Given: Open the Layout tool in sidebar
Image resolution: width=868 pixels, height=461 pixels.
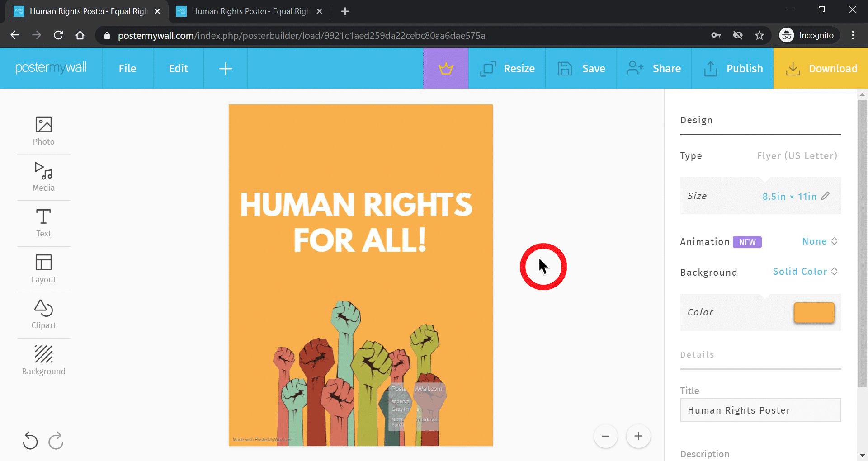Looking at the screenshot, I should pos(44,269).
